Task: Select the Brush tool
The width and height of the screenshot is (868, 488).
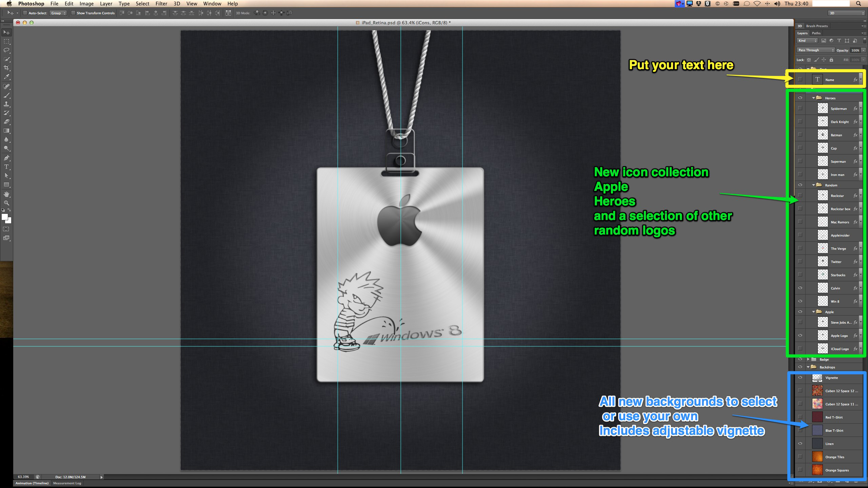Action: 6,95
